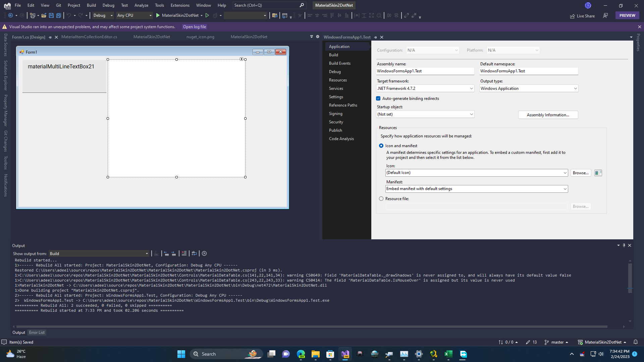644x362 pixels.
Task: Select the Icon and manifest option
Action: 381,145
